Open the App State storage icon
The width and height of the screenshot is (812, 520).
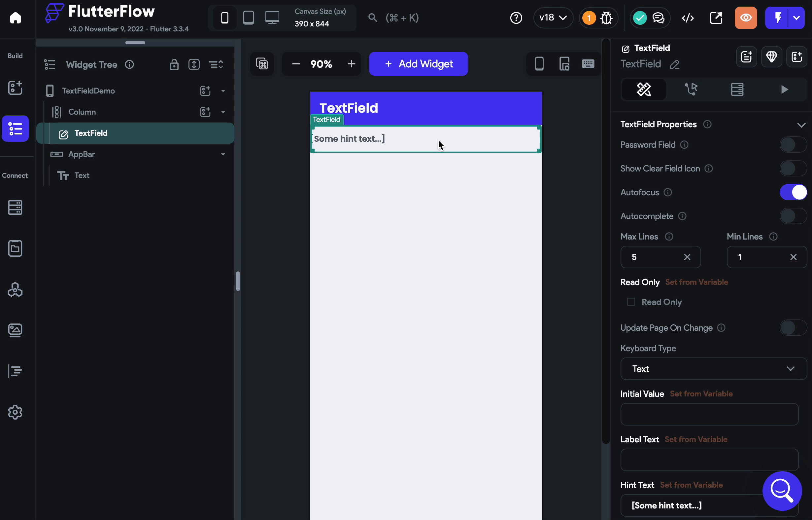coord(15,248)
